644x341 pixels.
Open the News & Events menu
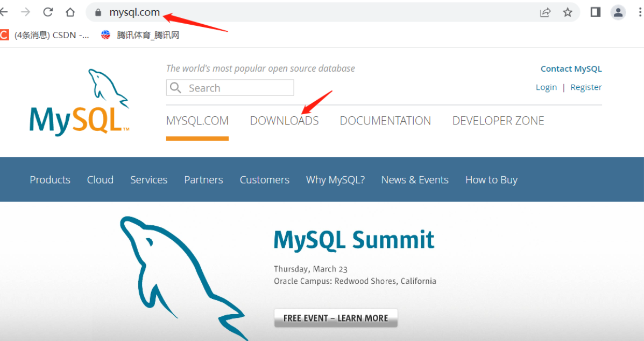pyautogui.click(x=415, y=180)
